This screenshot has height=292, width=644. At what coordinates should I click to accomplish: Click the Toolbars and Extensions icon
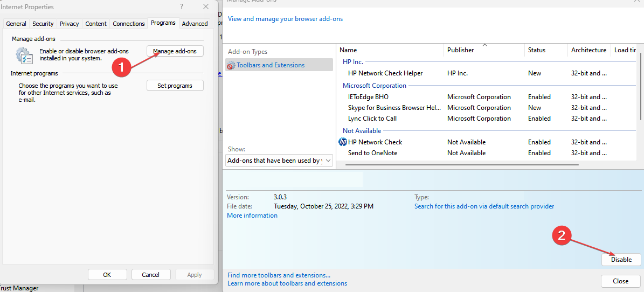click(x=231, y=65)
